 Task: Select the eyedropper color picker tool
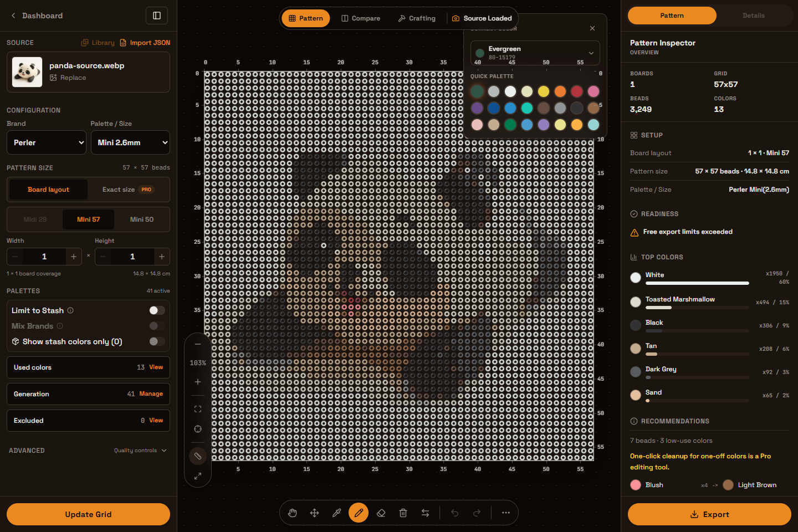click(337, 513)
